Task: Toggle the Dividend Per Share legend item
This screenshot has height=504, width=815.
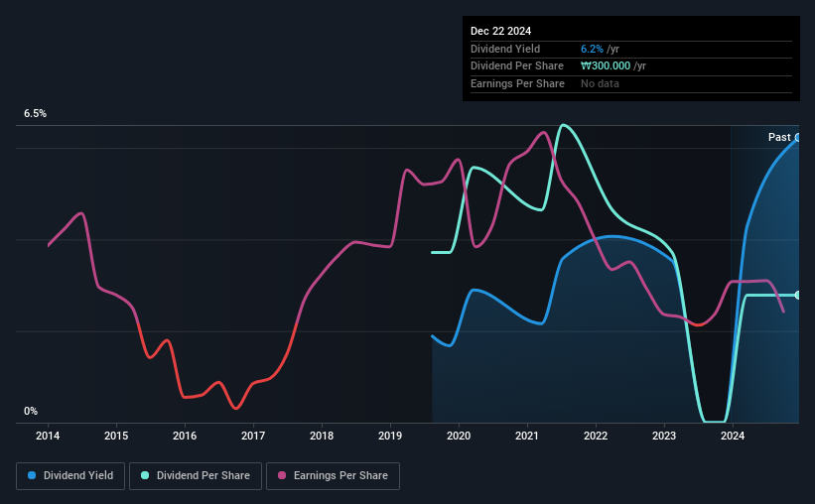Action: (196, 476)
